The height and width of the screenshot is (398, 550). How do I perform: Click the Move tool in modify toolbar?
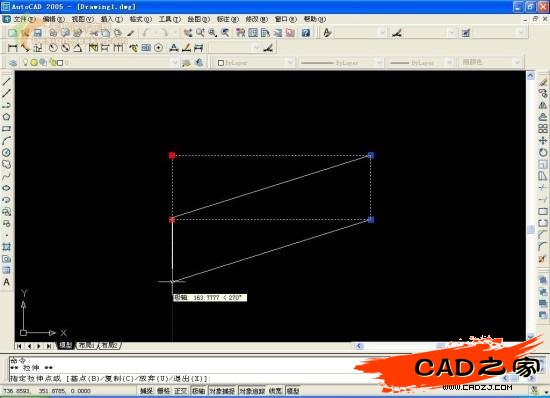pyautogui.click(x=543, y=141)
